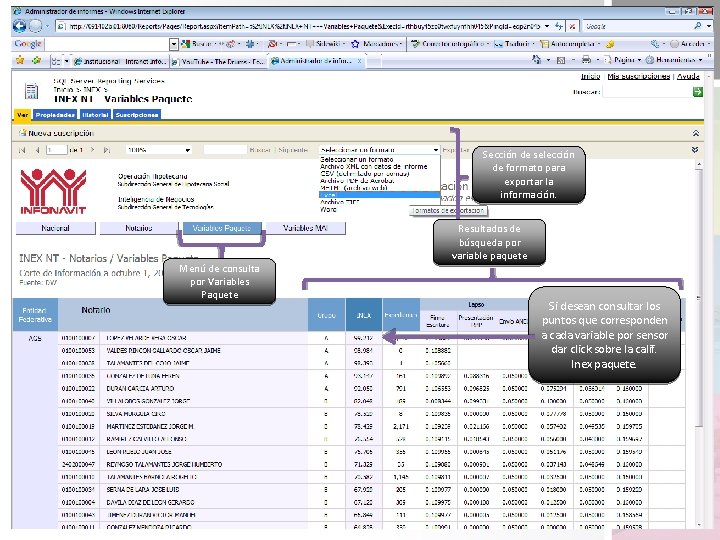This screenshot has height=540, width=720.
Task: Choose Archivo PDF de Acrobat format
Action: click(x=357, y=181)
